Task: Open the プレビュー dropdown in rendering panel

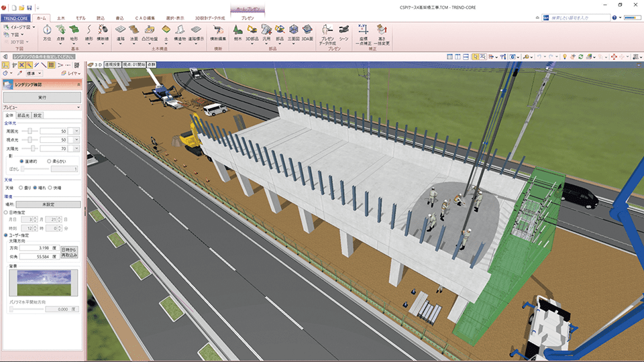Action: (x=79, y=107)
